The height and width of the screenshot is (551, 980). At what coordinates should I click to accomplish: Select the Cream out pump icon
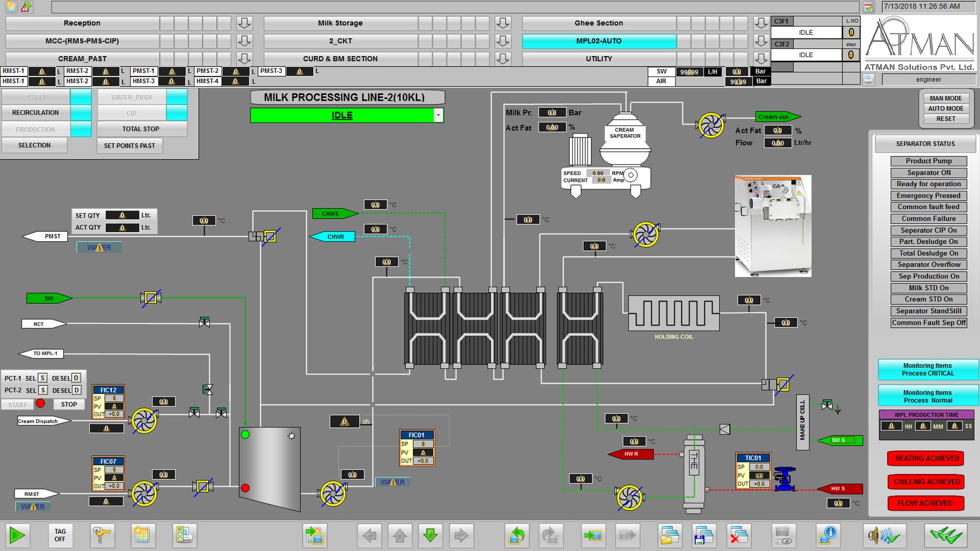pyautogui.click(x=710, y=125)
